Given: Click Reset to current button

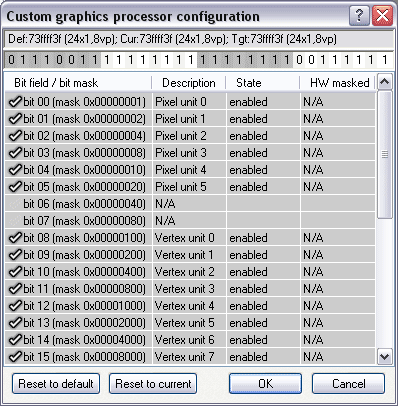Looking at the screenshot, I should point(153,384).
